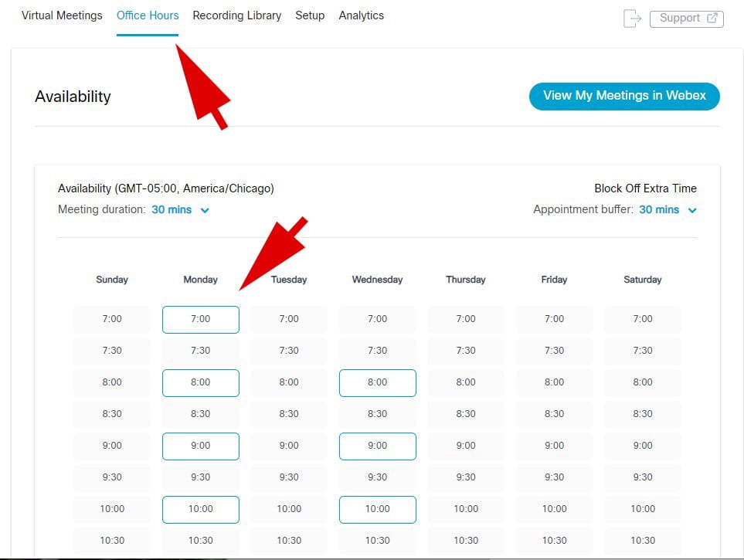
Task: Expand the Appointment buffer 30 mins dropdown
Action: point(668,210)
